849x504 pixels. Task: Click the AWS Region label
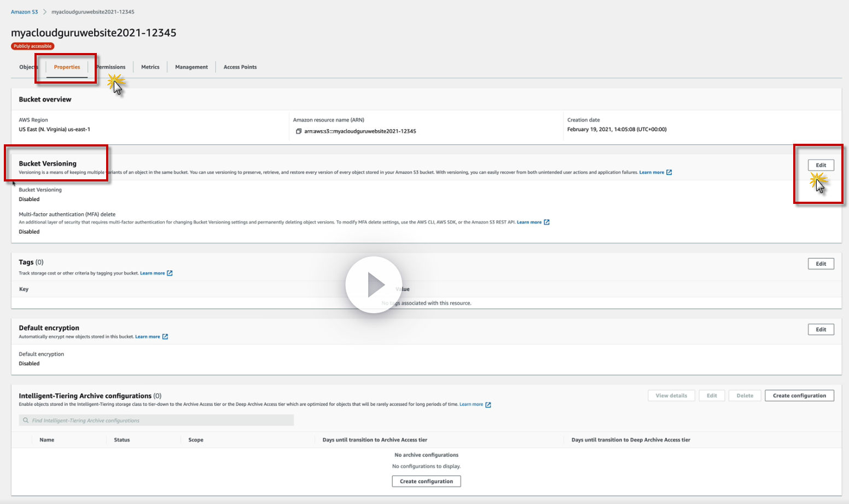click(33, 120)
